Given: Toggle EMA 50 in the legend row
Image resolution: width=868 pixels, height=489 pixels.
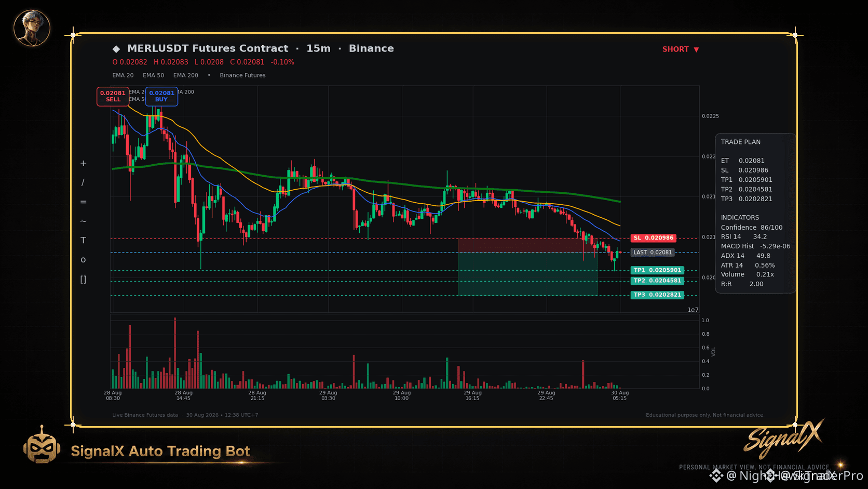Looking at the screenshot, I should (154, 75).
